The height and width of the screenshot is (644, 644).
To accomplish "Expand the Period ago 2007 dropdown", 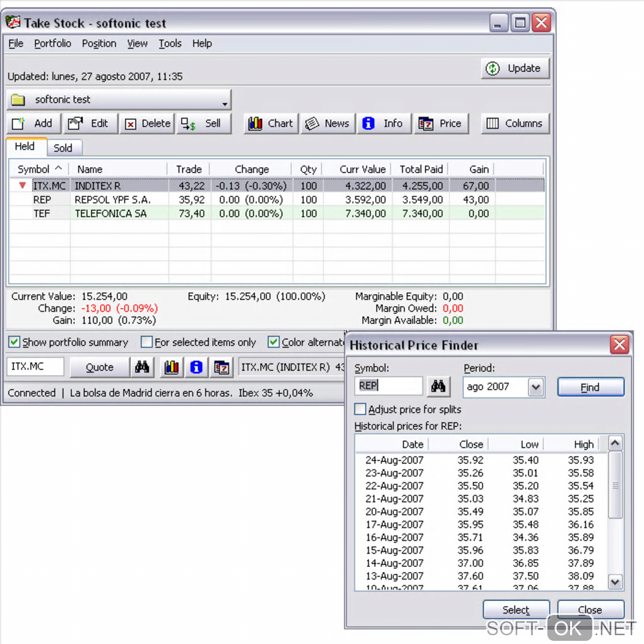I will [x=536, y=387].
